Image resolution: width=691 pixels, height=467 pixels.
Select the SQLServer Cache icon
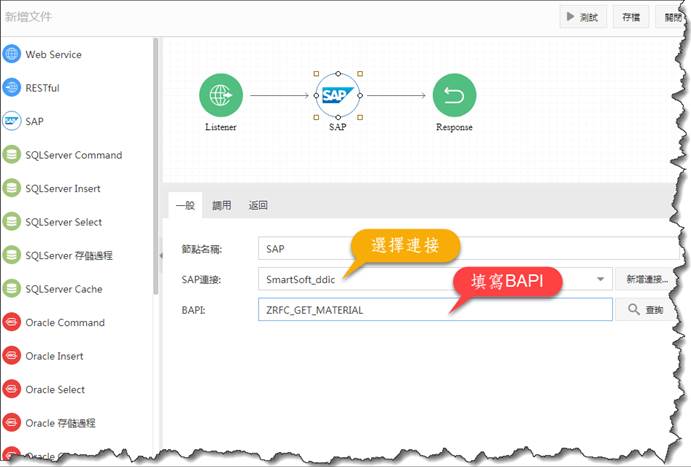click(x=11, y=289)
